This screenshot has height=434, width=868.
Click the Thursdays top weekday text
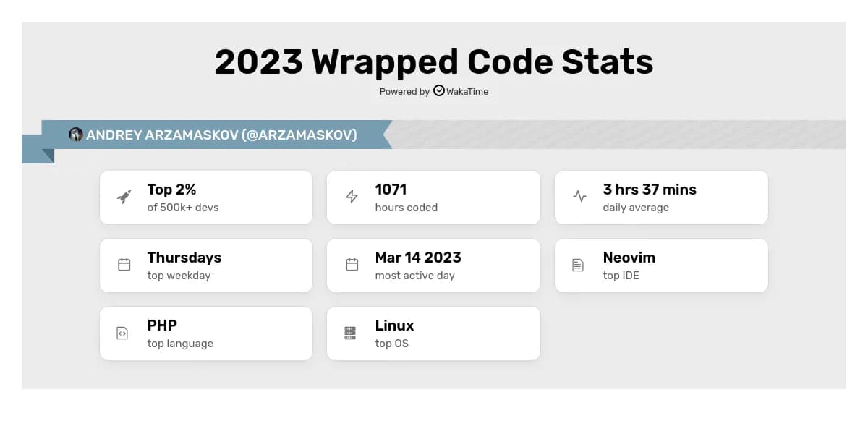point(184,265)
